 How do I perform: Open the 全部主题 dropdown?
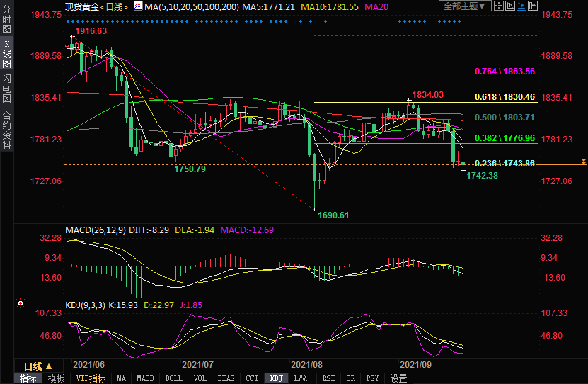click(x=465, y=6)
